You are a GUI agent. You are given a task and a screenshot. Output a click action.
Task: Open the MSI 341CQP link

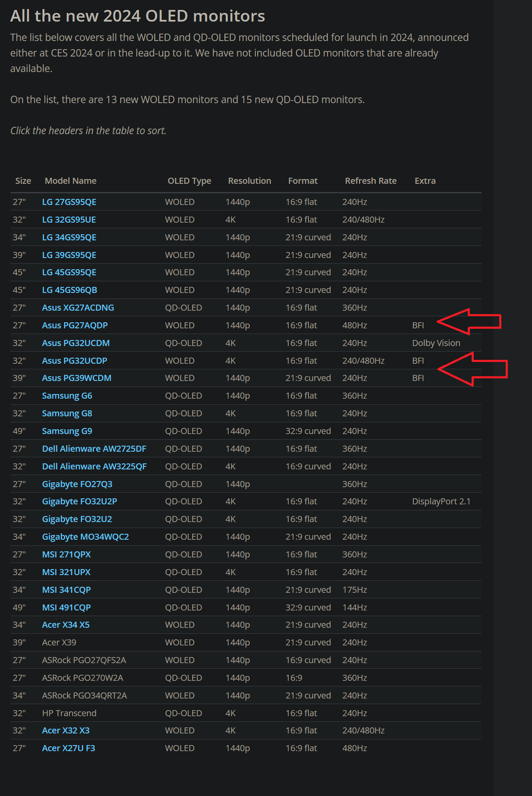[x=66, y=590]
